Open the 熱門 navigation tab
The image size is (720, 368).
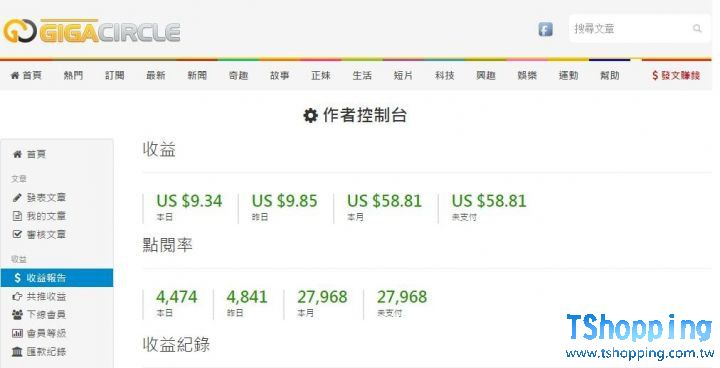73,75
